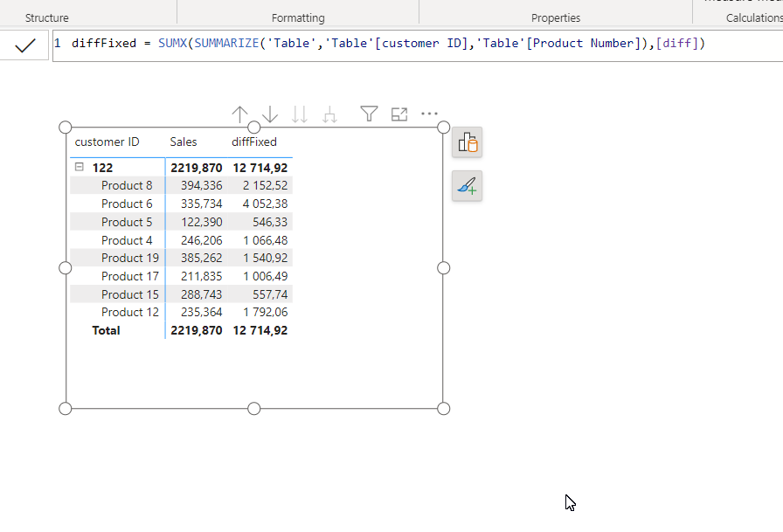
Task: Click the right-middle resize handle of the visual
Action: click(x=443, y=268)
